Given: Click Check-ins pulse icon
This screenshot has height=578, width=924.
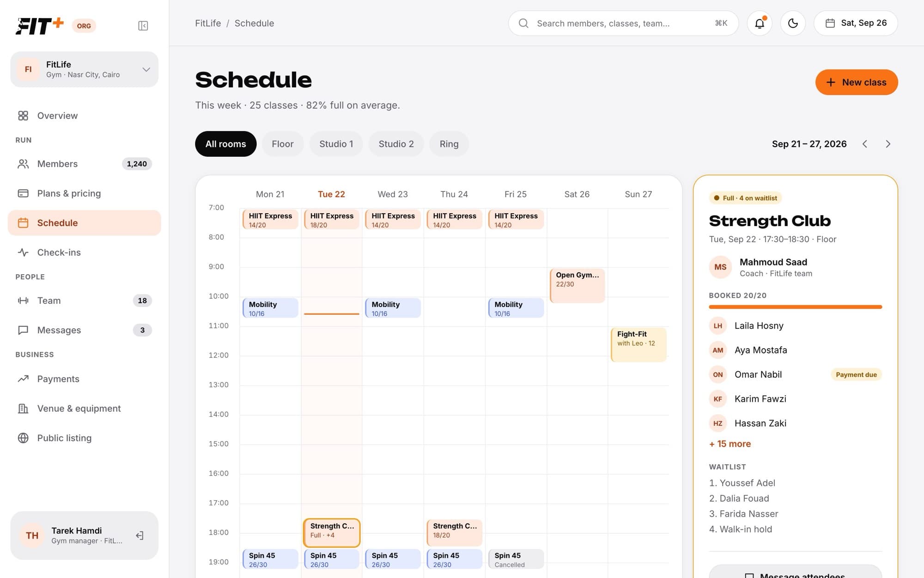Looking at the screenshot, I should [x=23, y=252].
